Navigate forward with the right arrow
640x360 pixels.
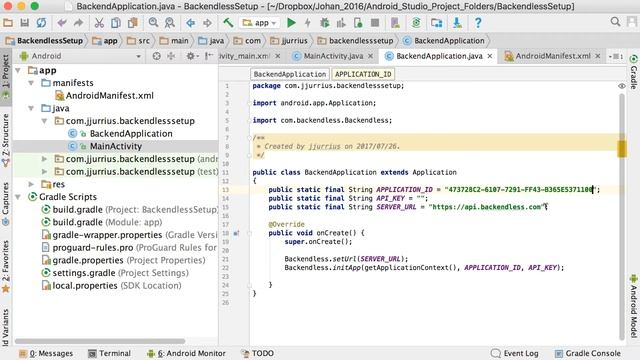[x=207, y=23]
